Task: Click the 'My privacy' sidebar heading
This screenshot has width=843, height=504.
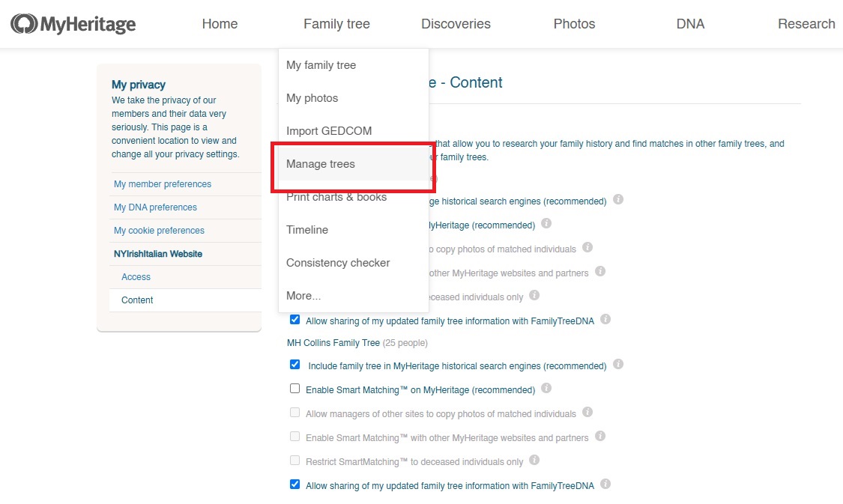Action: (139, 85)
